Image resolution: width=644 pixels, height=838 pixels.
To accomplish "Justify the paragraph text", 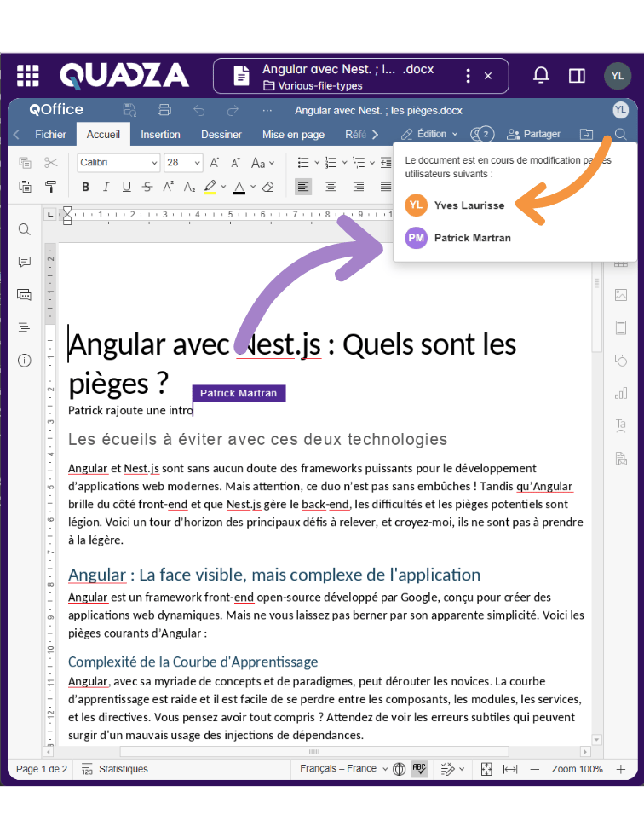I will pyautogui.click(x=386, y=187).
